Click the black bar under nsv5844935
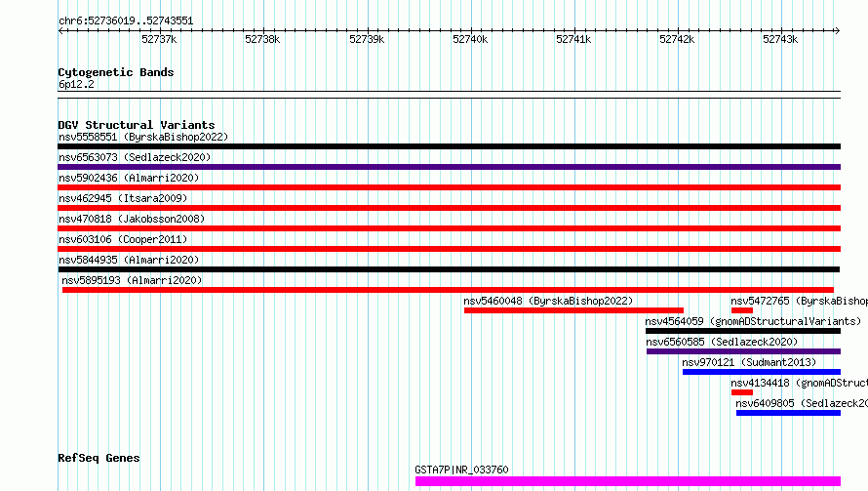Image resolution: width=868 pixels, height=491 pixels. 449,269
